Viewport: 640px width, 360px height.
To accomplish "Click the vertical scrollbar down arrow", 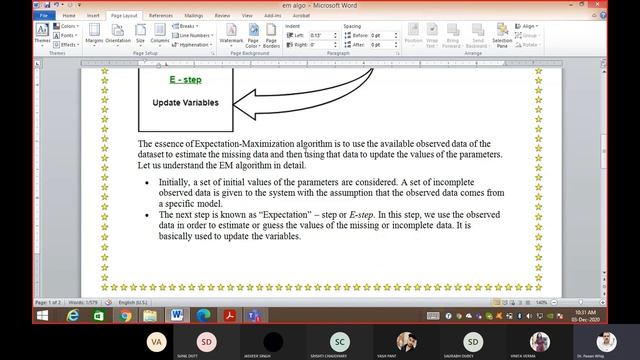I will 604,273.
